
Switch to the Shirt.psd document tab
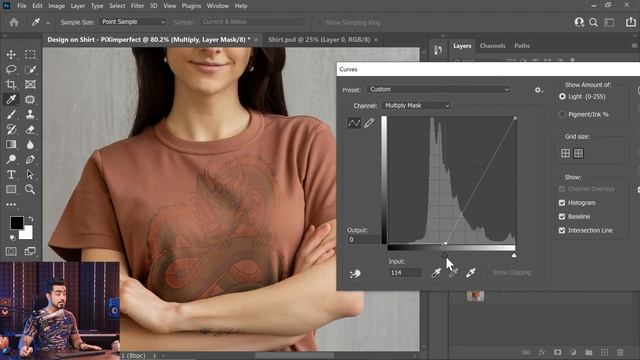click(x=319, y=40)
